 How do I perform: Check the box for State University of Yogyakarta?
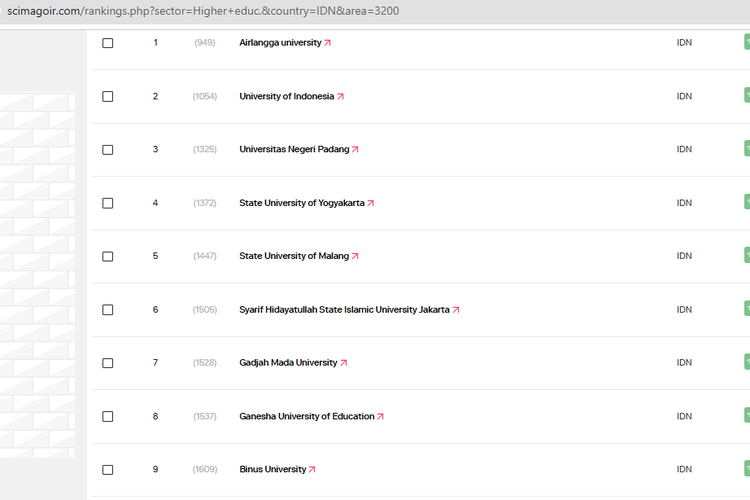click(x=108, y=203)
